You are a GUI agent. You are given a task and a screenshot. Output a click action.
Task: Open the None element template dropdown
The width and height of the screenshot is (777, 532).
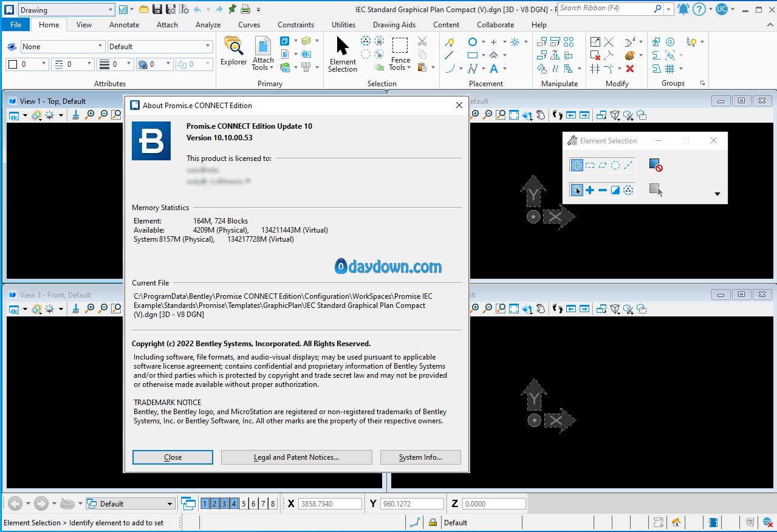point(63,47)
